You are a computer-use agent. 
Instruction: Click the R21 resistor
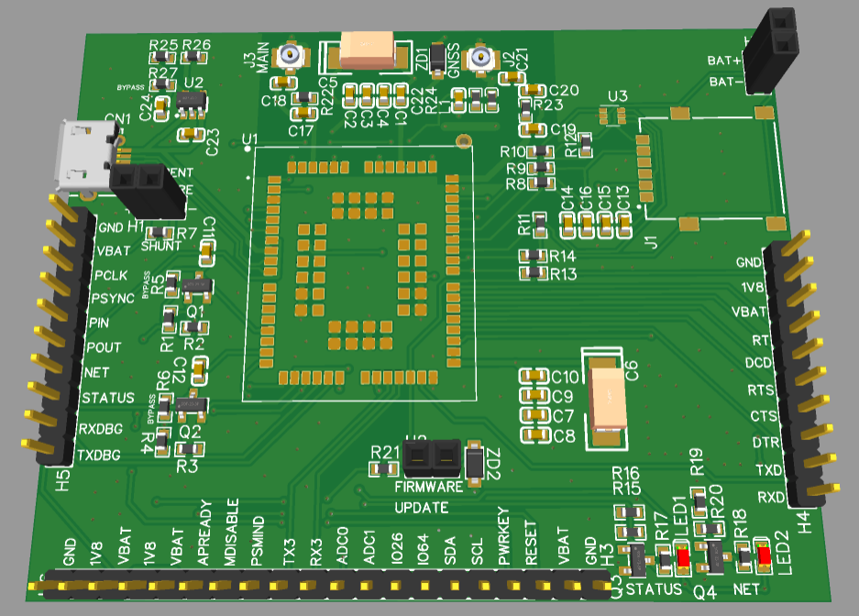click(x=384, y=468)
